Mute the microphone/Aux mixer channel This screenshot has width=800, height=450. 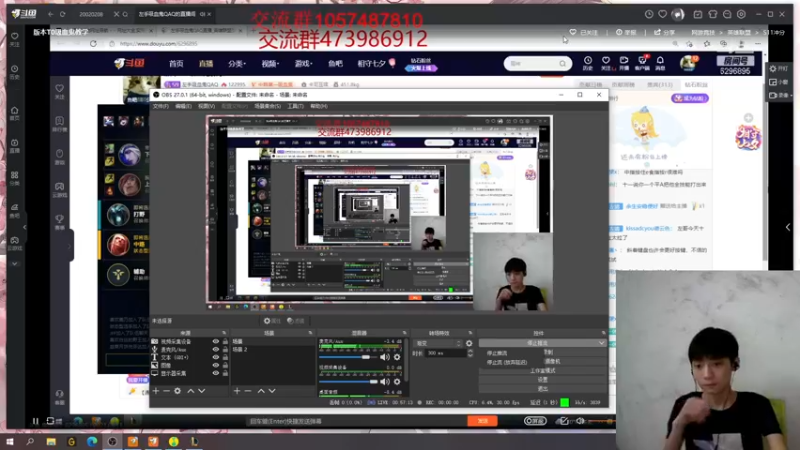pyautogui.click(x=385, y=357)
